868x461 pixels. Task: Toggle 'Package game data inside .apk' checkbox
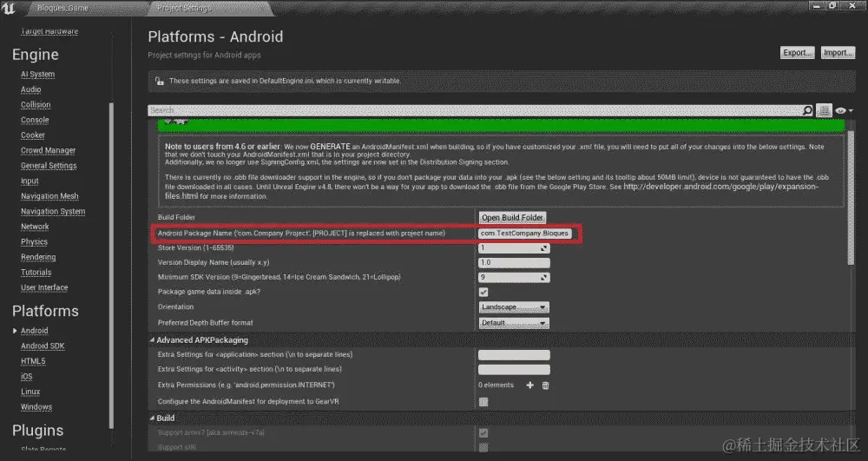point(483,293)
